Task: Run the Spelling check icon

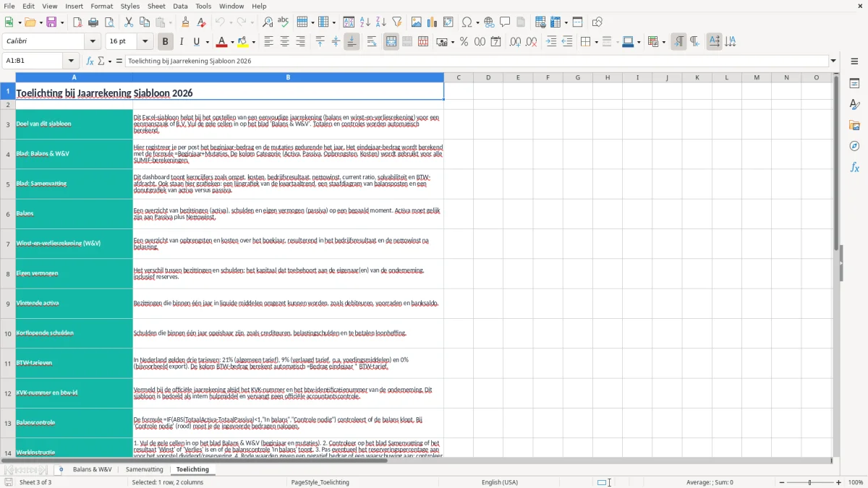Action: 284,22
